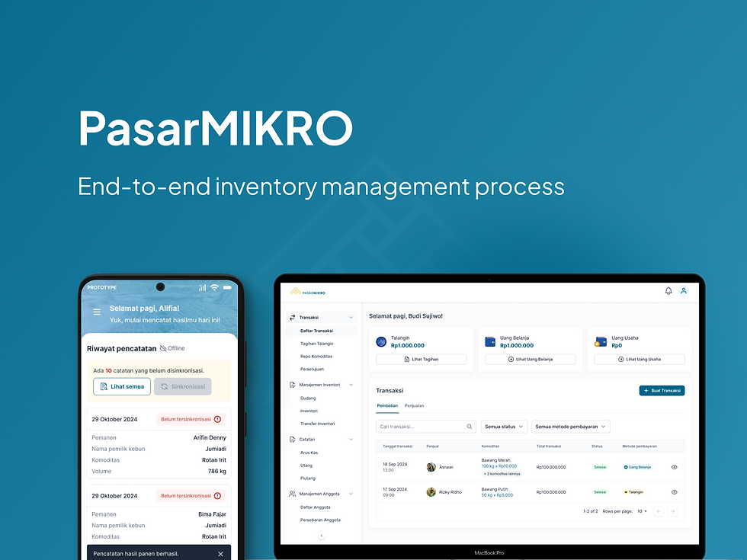Click the Manajemen Inventori sidebar icon
Viewport: 747px width, 560px height.
point(293,385)
